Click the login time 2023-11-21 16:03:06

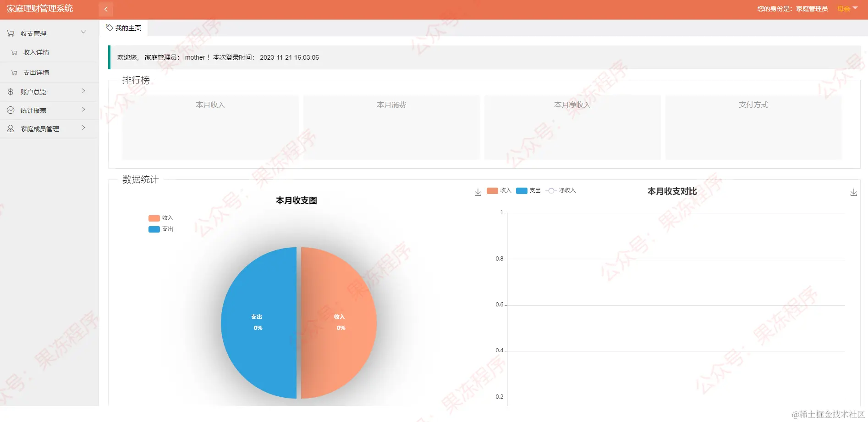(x=289, y=57)
